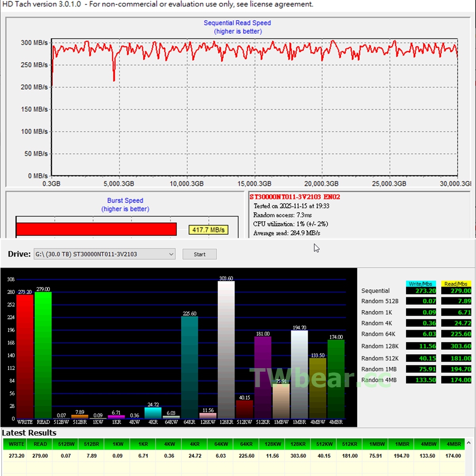Click the yellow Read/Mbs legend header
476x476 pixels.
click(456, 284)
